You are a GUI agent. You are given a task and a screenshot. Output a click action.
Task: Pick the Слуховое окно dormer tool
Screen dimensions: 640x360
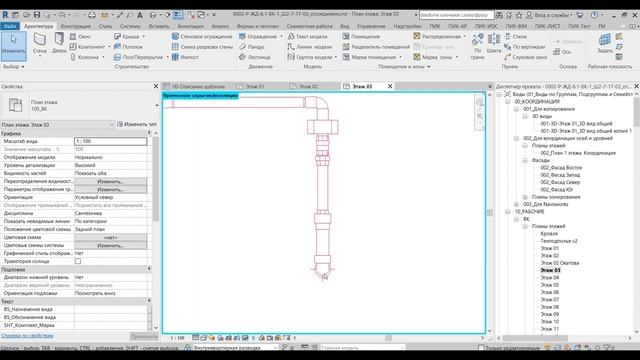click(x=525, y=57)
